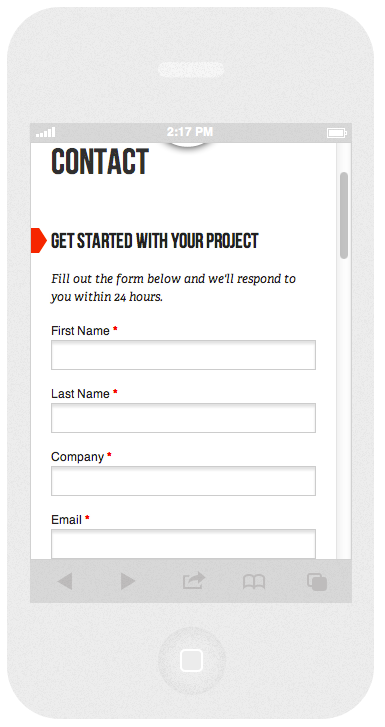Open the tabs pages icon
Image resolution: width=385 pixels, height=727 pixels.
317,582
